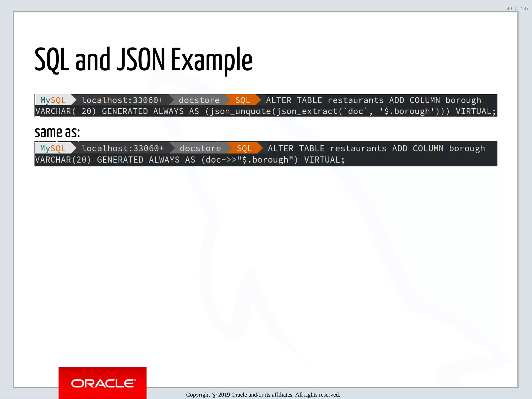The height and width of the screenshot is (399, 532).
Task: Click 'localhost:33060+' in the second terminal block
Action: tap(123, 148)
